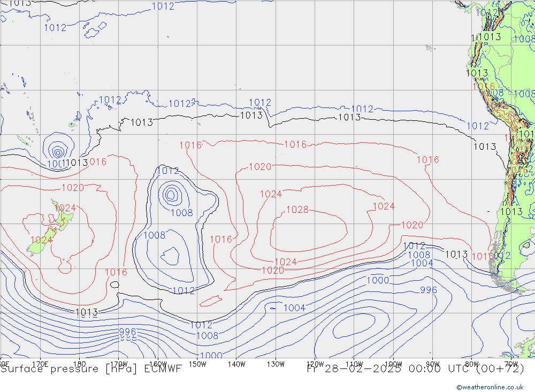Click the 80W longitude label
The height and width of the screenshot is (392, 535).
[472, 364]
